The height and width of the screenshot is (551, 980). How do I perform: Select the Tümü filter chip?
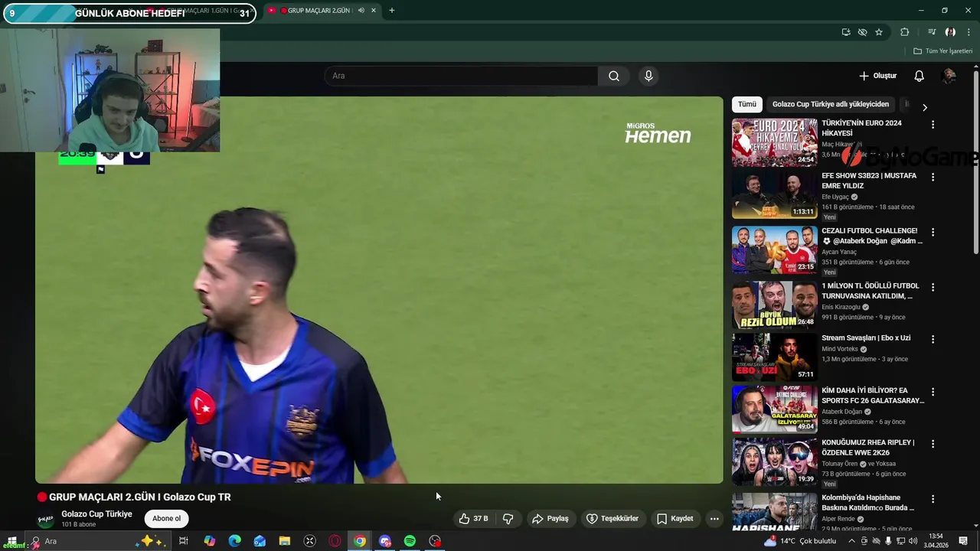point(747,104)
